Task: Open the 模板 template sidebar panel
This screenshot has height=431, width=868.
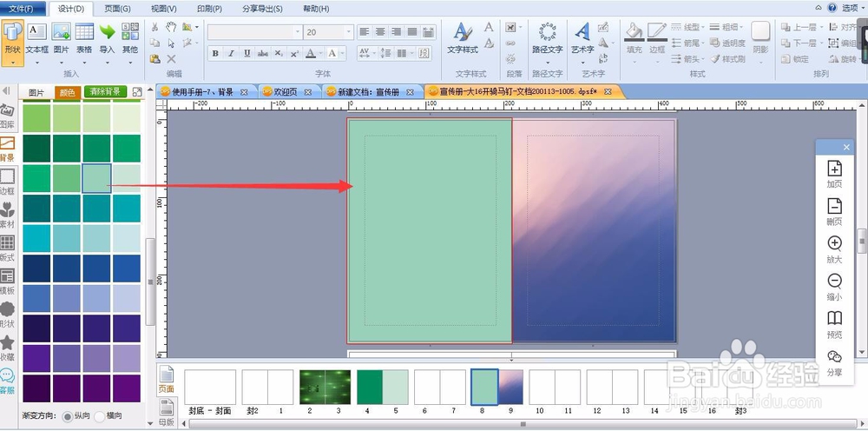Action: [x=7, y=282]
